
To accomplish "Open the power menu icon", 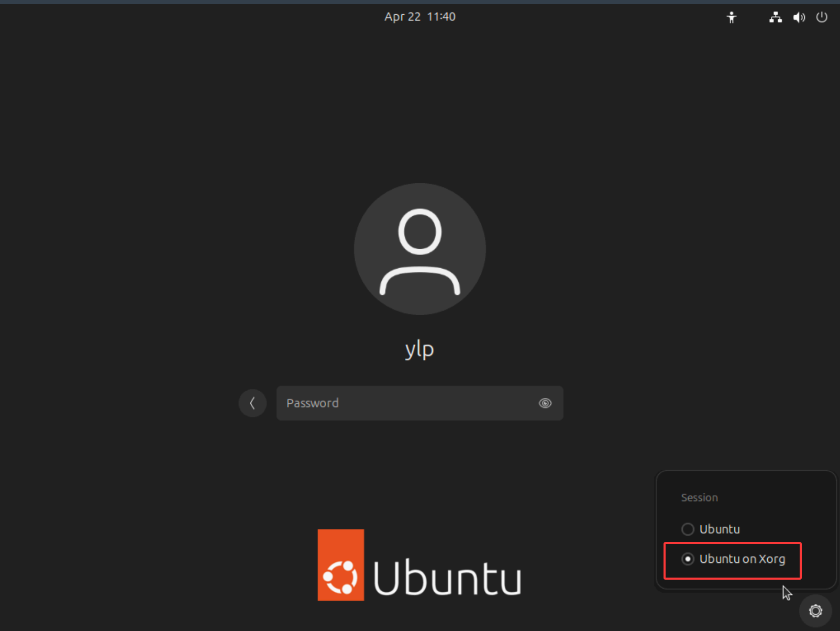I will pos(822,17).
